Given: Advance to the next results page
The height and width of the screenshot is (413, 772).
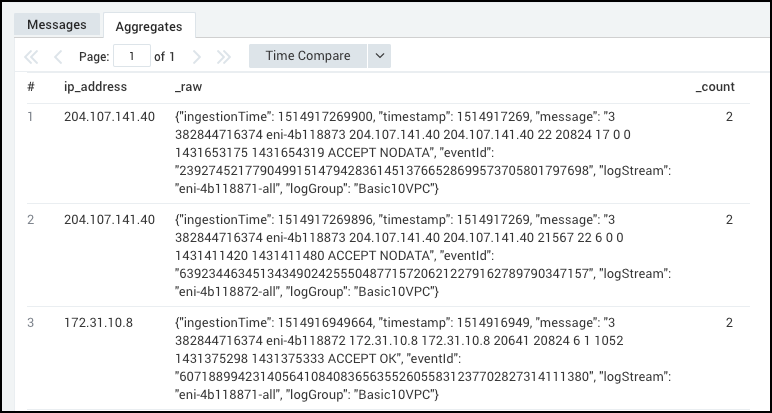Looking at the screenshot, I should [x=197, y=57].
